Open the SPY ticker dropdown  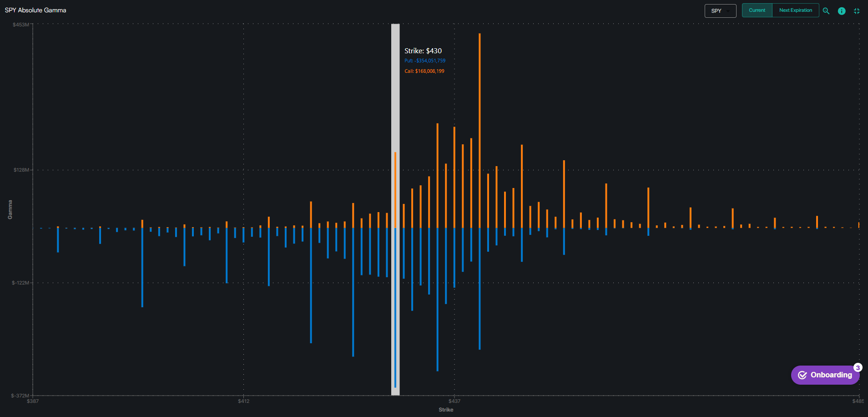coord(720,11)
